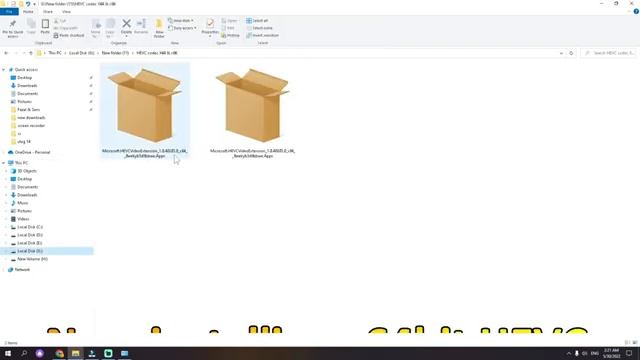The width and height of the screenshot is (640, 360).
Task: Open the Easy access dropdown
Action: coord(182,28)
